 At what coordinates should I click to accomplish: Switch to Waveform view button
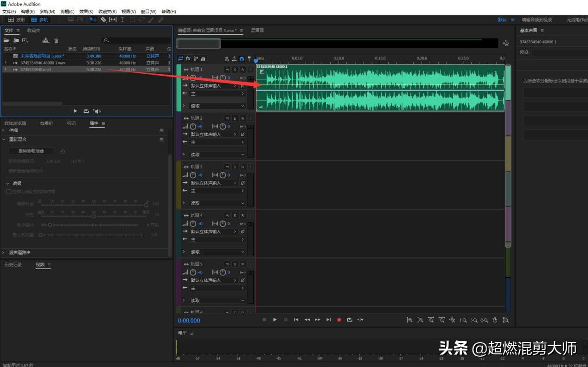pyautogui.click(x=17, y=20)
